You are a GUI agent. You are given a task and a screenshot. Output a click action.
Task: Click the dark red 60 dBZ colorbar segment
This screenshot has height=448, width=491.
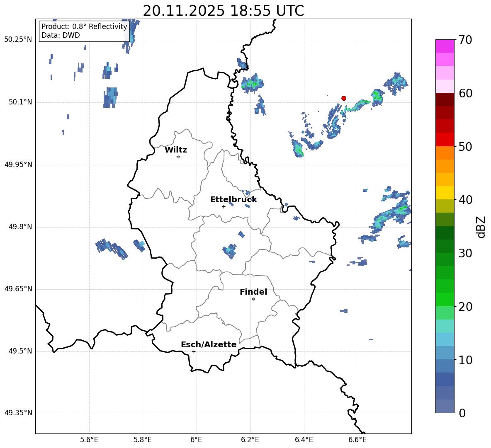coord(445,99)
